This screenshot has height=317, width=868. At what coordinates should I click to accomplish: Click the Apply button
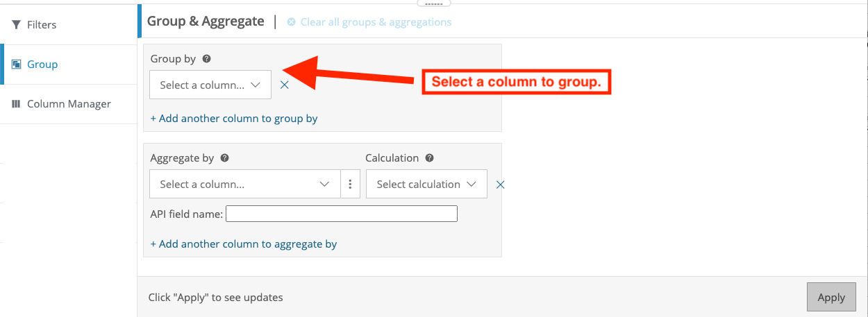[831, 297]
